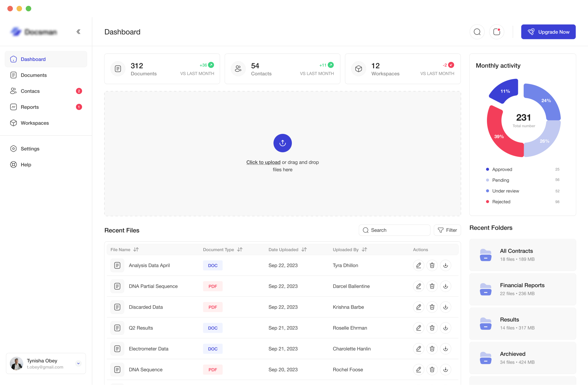Screen dimensions: 588x385
Task: Open the notifications icon with red dot
Action: [496, 32]
